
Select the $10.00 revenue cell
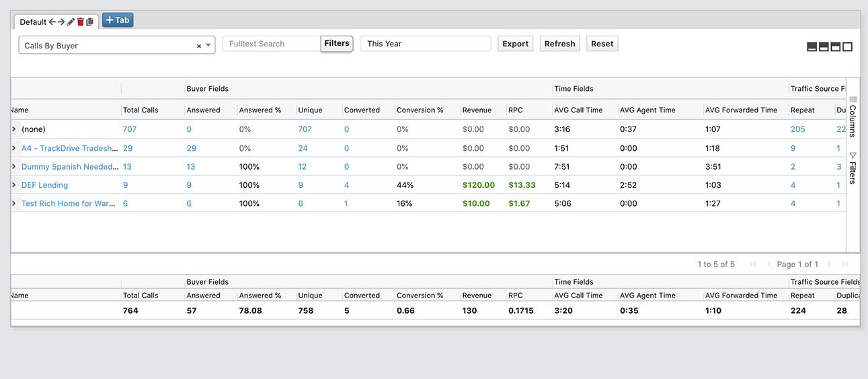coord(476,203)
